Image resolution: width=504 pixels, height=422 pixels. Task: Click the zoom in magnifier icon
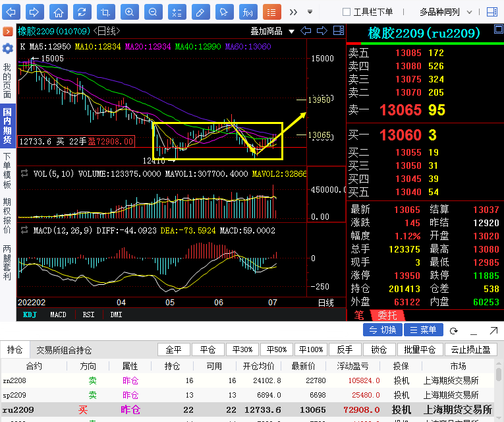[x=130, y=12]
